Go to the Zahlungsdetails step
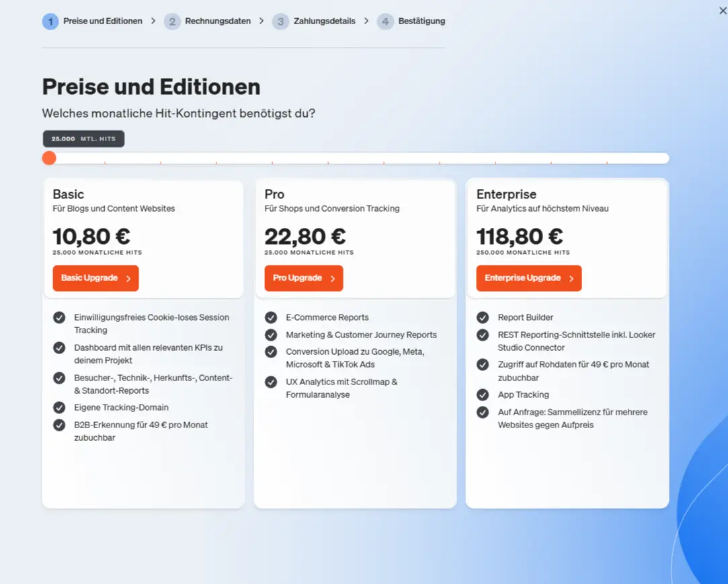The image size is (728, 584). coord(325,21)
